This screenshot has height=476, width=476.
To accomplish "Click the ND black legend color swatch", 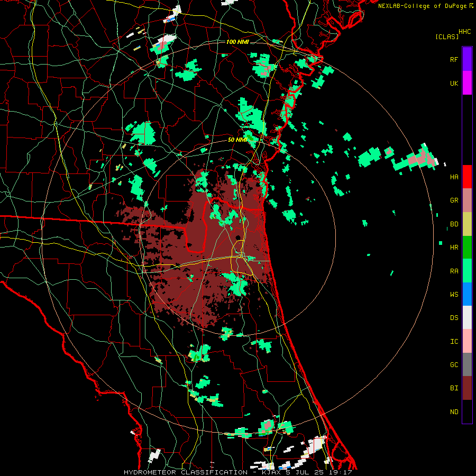I will point(467,411).
